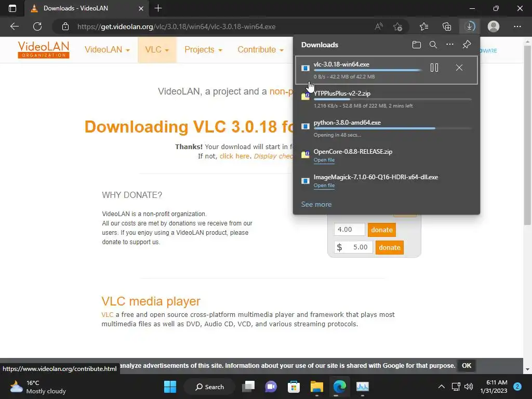
Task: Click See more in Downloads panel
Action: [x=316, y=204]
